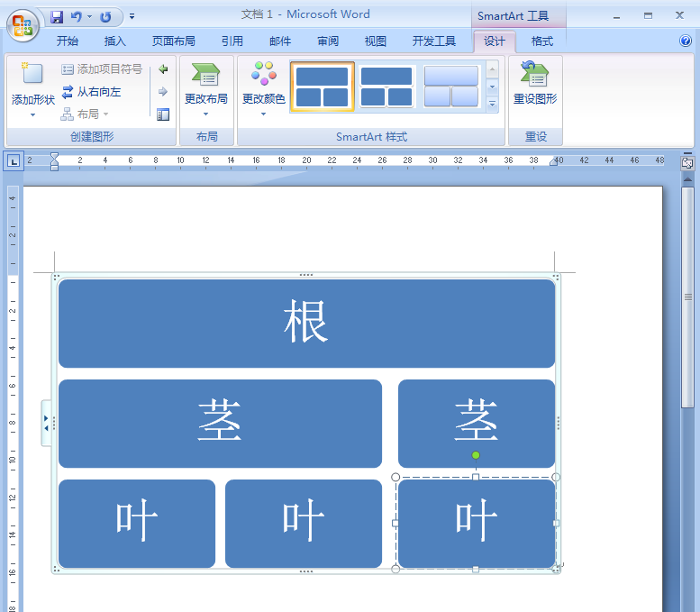
Task: Select the leftmost 叶 shape
Action: (137, 524)
